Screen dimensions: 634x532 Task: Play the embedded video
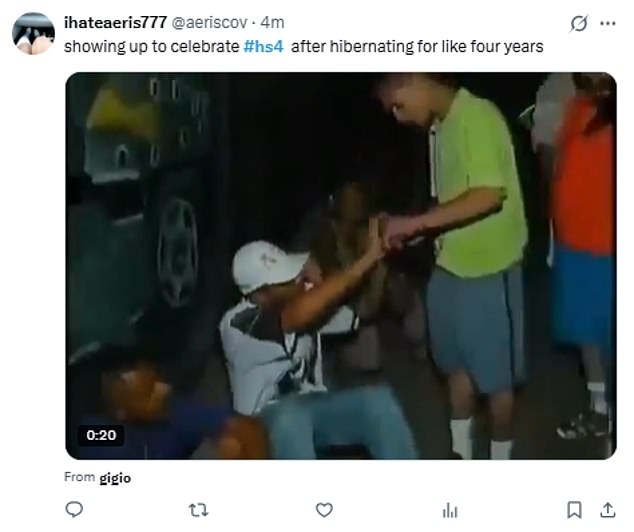point(341,266)
